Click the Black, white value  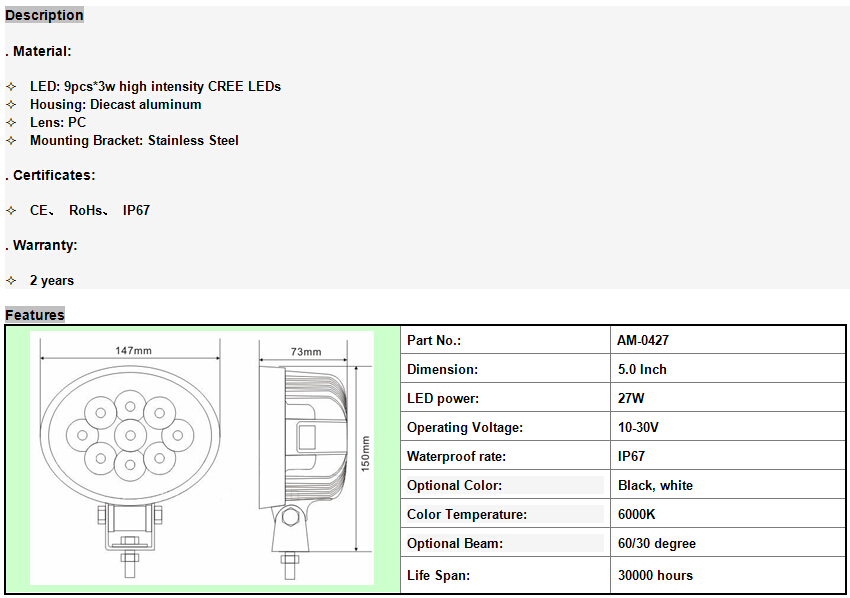(x=655, y=486)
